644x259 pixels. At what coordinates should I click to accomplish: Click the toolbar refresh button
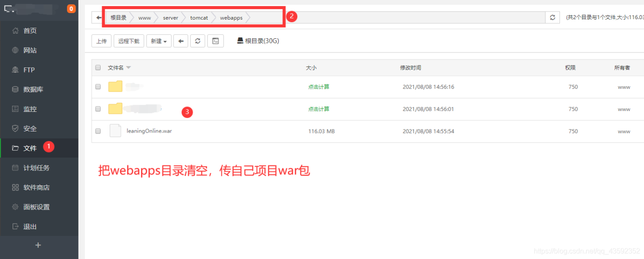[198, 41]
